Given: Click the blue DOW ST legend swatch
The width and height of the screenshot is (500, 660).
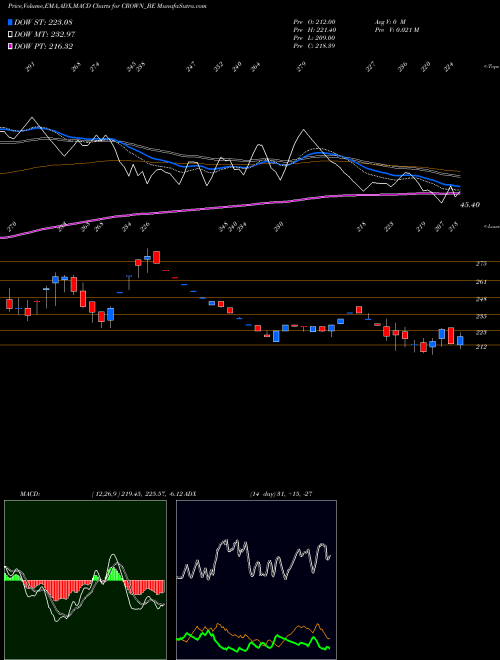Looking at the screenshot, I should point(10,22).
